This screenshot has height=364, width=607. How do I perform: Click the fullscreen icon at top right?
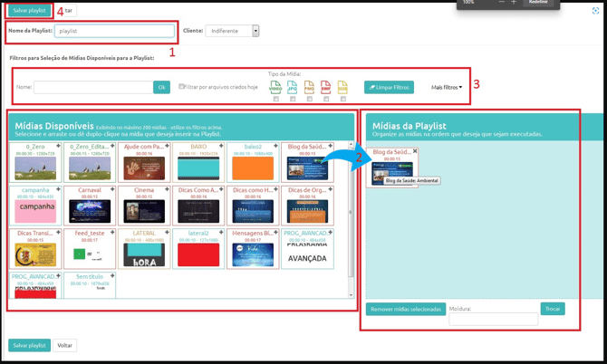[x=595, y=11]
